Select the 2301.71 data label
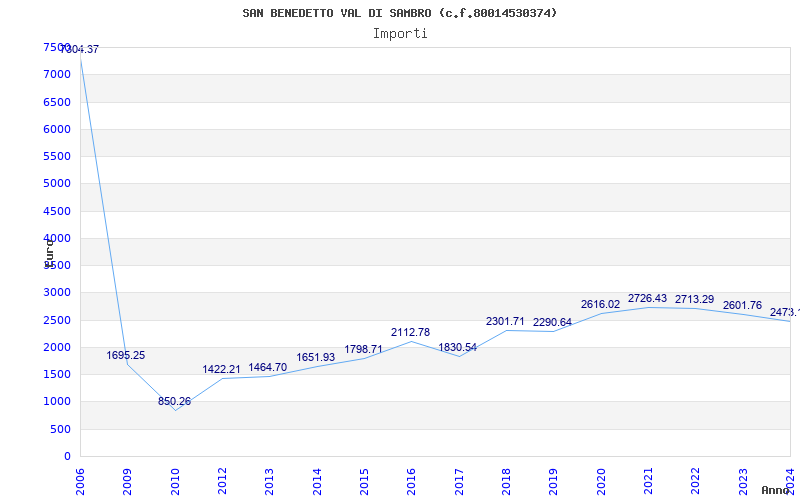This screenshot has width=800, height=500. (505, 321)
